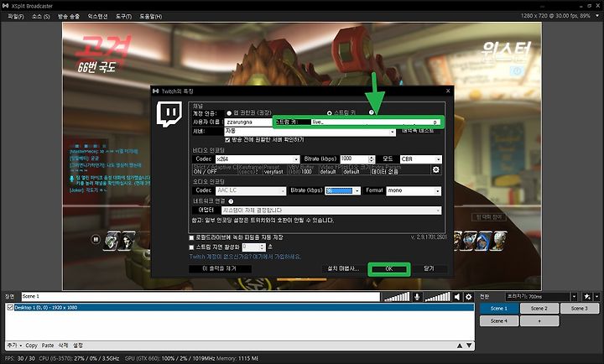Image resolution: width=604 pixels, height=364 pixels.
Task: Open the 방송 송출 menu
Action: coord(69,17)
